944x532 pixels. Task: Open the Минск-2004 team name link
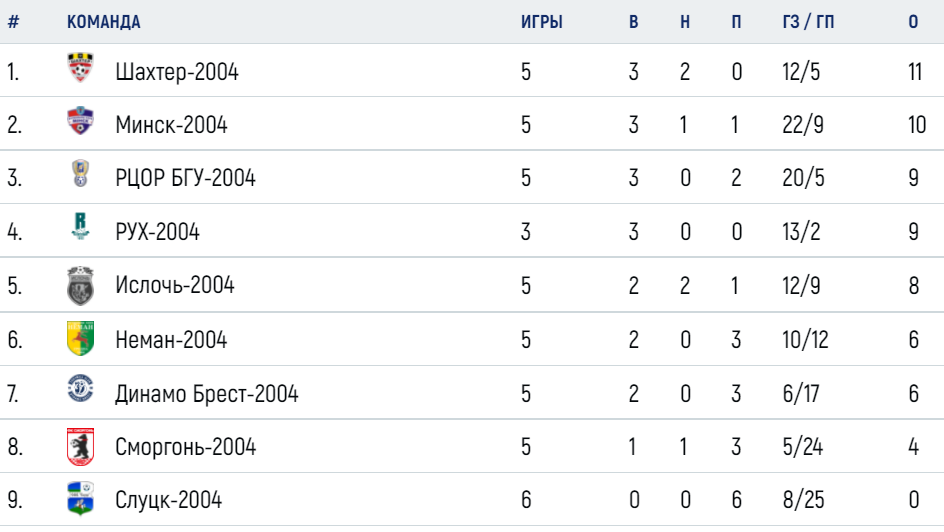tap(172, 125)
